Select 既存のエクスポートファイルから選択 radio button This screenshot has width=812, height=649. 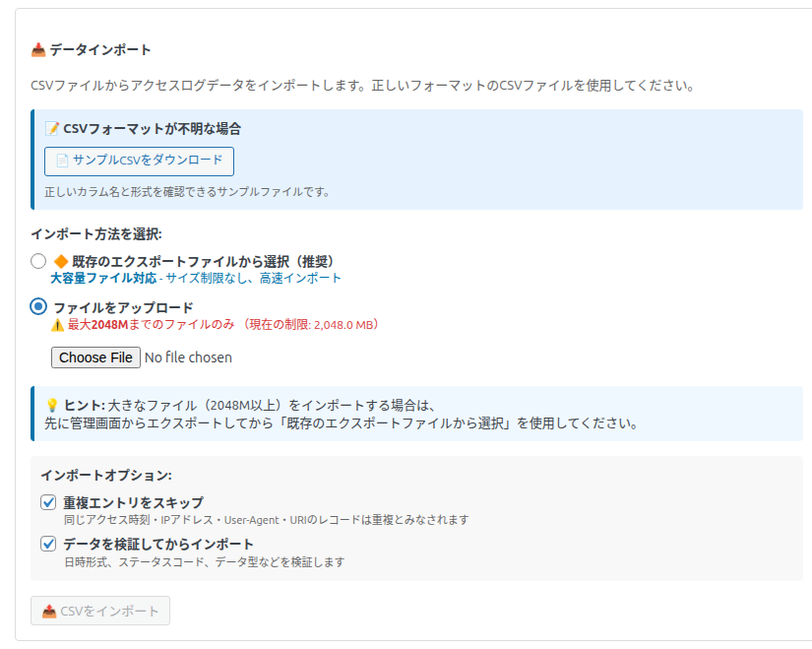pos(38,261)
